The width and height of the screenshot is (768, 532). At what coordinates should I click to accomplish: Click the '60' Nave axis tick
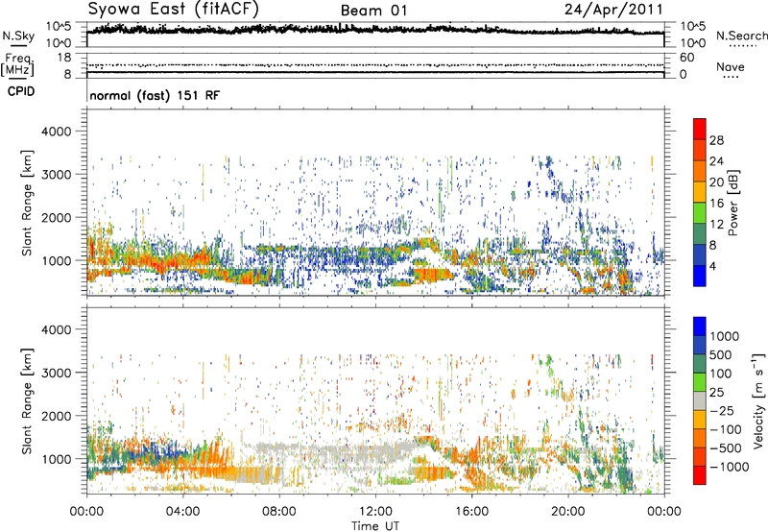[686, 58]
